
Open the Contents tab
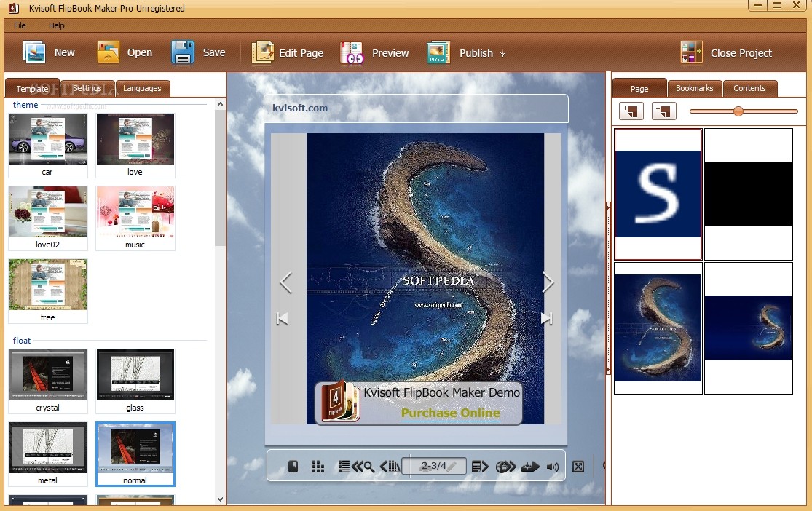click(749, 88)
